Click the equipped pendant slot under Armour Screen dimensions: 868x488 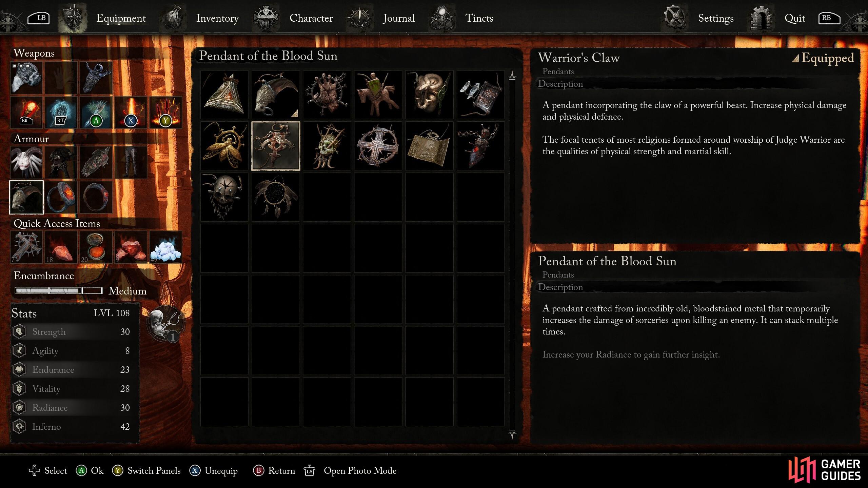[x=26, y=197]
